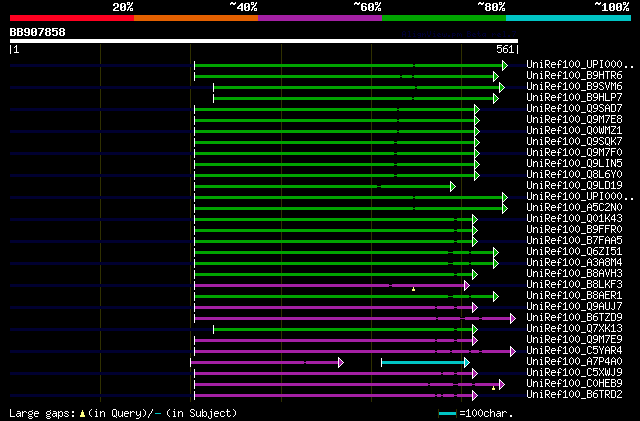640x421 pixels.
Task: Click the text UniRef100_B8AVH3
Action: click(574, 274)
